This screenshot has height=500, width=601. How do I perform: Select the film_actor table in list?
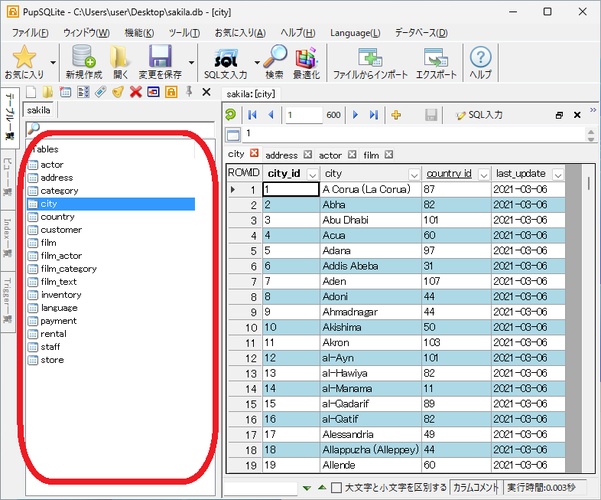61,256
